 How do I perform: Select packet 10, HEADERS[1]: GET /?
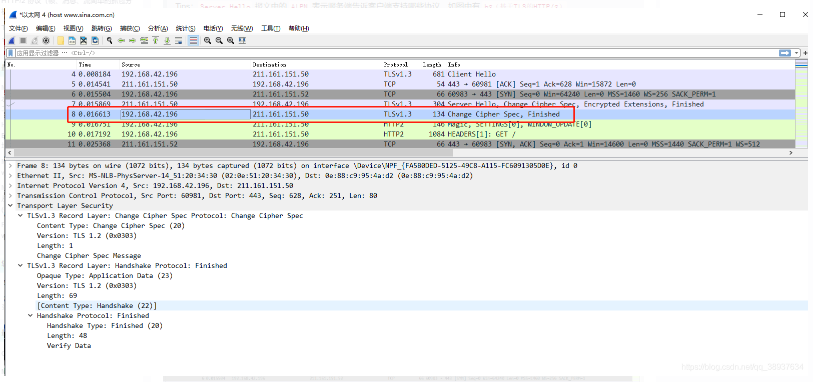pyautogui.click(x=399, y=134)
